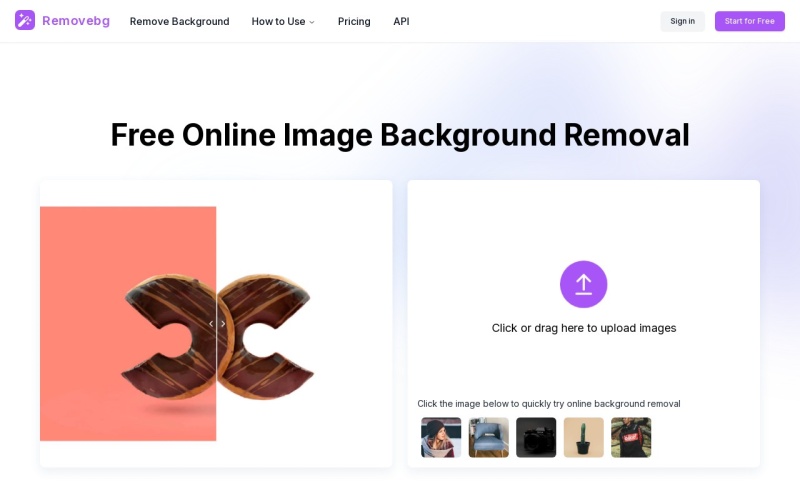
Task: Click the 'Click or drag here to upload images' text
Action: coord(584,328)
